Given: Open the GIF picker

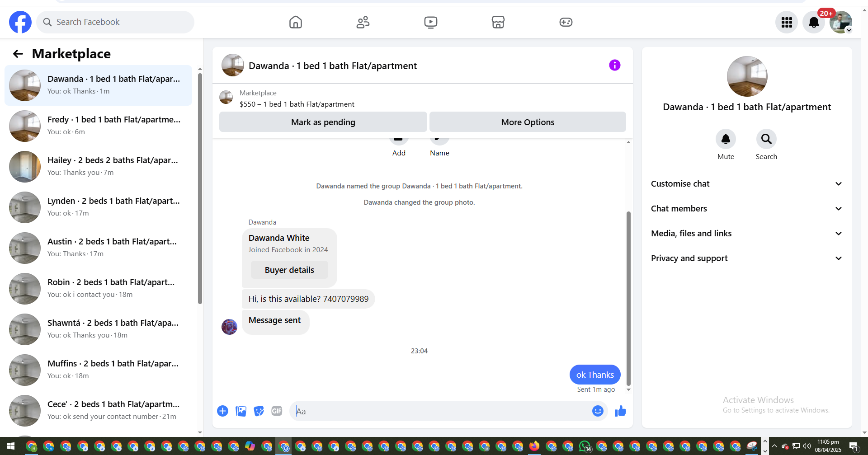Looking at the screenshot, I should 277,411.
